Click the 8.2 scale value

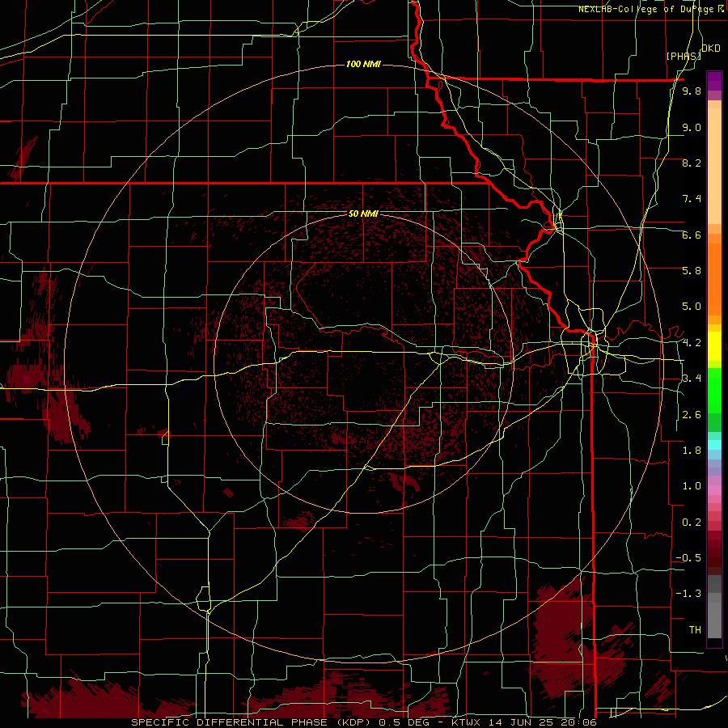coord(692,163)
